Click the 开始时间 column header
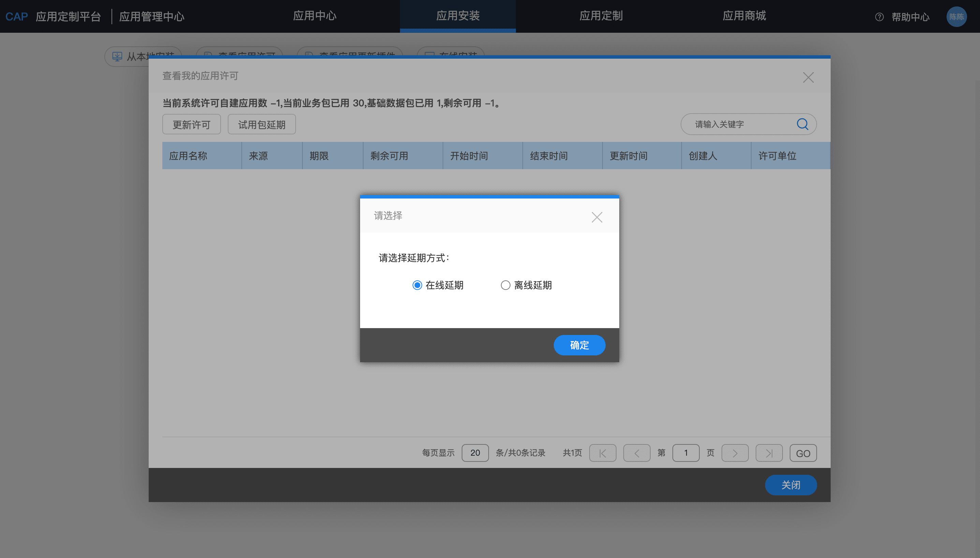 (483, 156)
